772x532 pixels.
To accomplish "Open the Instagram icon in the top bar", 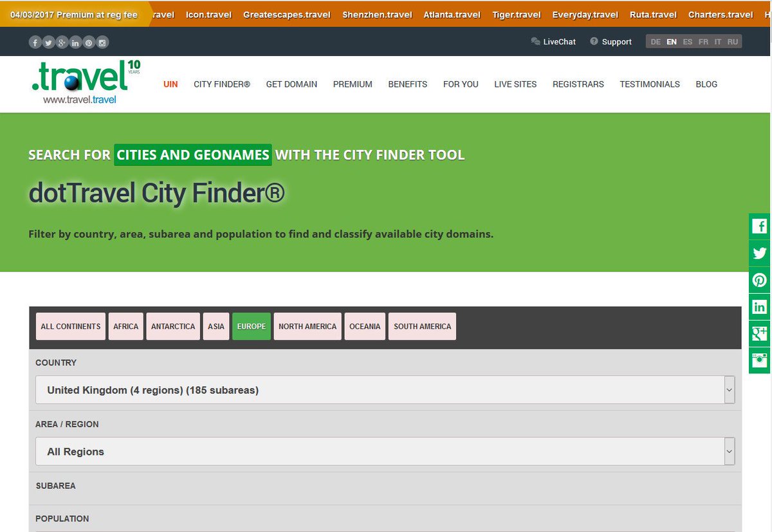I will (x=102, y=42).
